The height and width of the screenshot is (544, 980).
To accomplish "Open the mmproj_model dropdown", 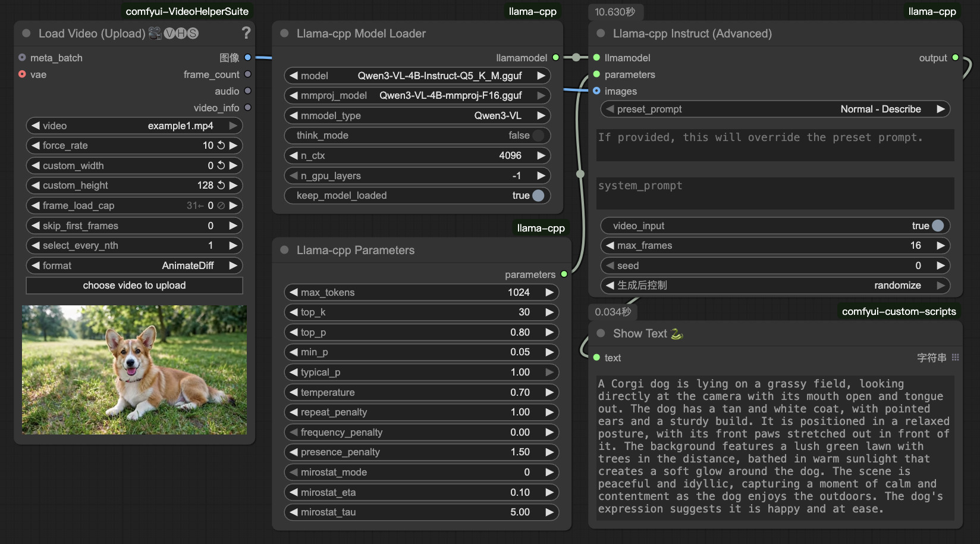I will point(417,95).
